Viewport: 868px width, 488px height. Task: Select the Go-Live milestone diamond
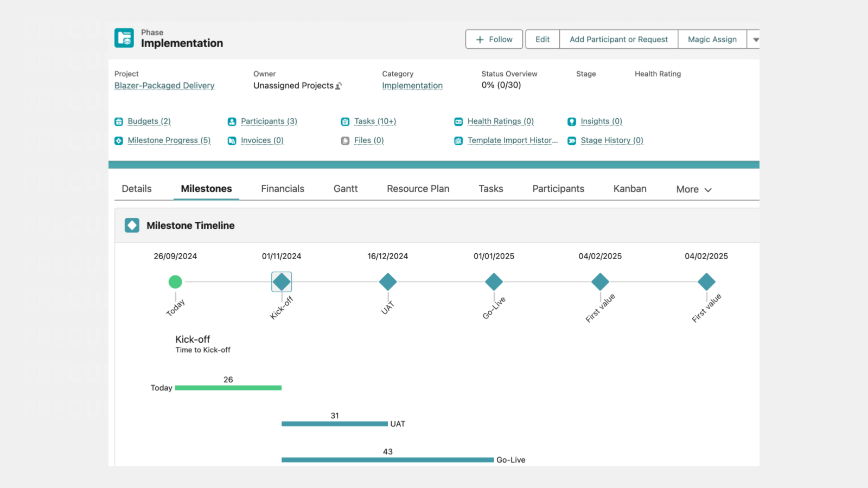[x=494, y=282]
